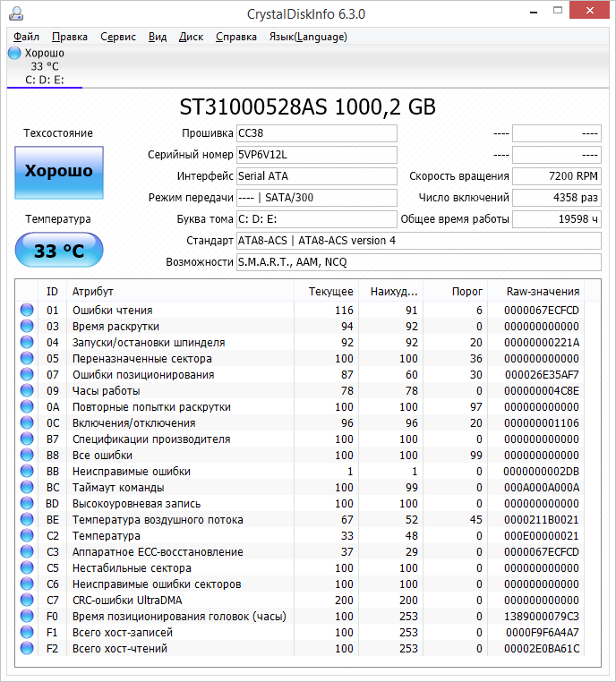Click the Температура label above temperature button

(x=58, y=218)
